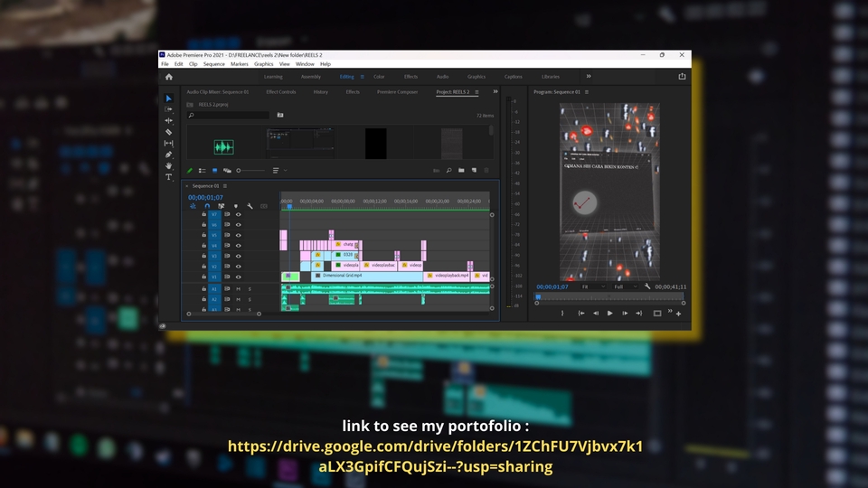Select the Razor tool
Image resolution: width=868 pixels, height=488 pixels.
[x=169, y=132]
